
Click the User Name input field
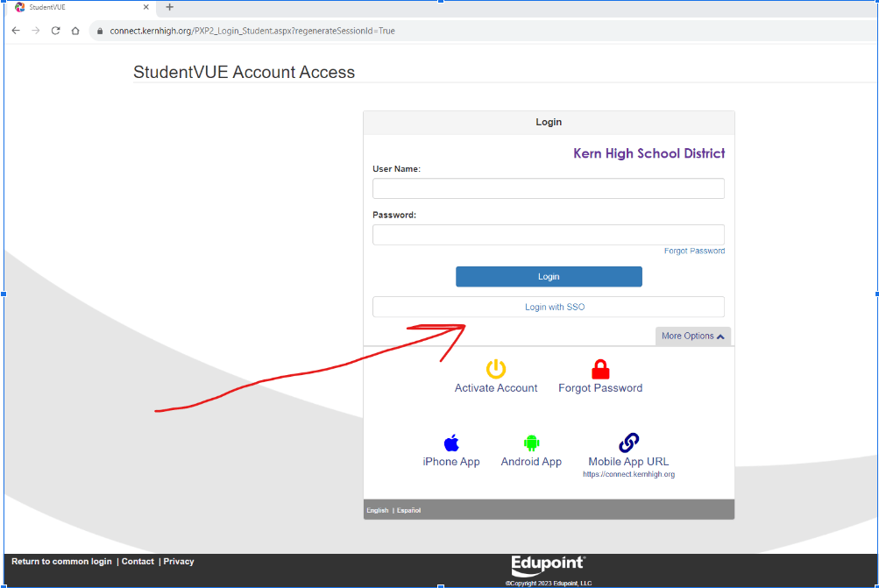pos(549,188)
